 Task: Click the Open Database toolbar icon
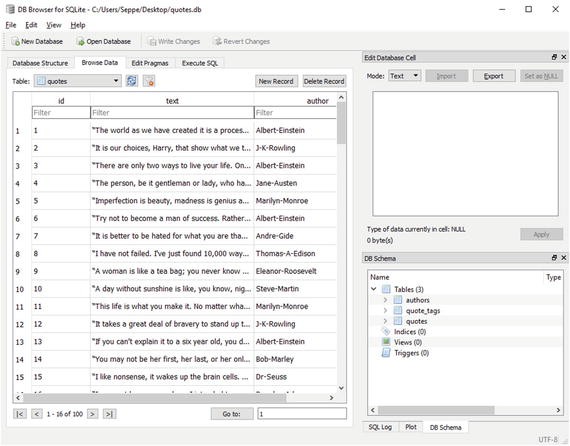click(80, 42)
